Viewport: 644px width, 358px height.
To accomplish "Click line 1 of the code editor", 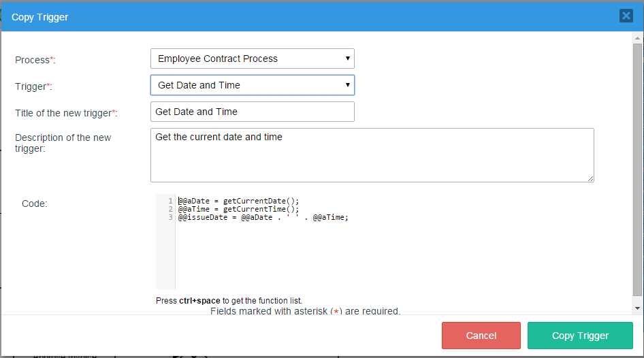I will 238,201.
